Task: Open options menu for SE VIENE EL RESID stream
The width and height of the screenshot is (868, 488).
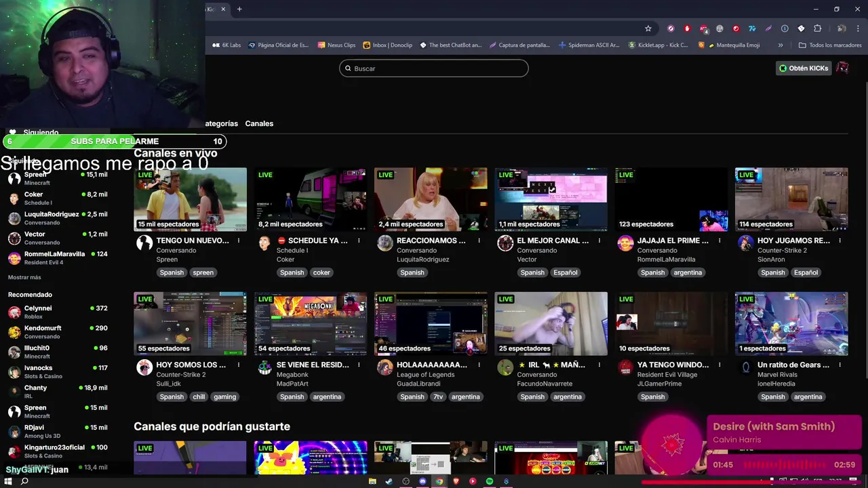Action: (x=359, y=365)
